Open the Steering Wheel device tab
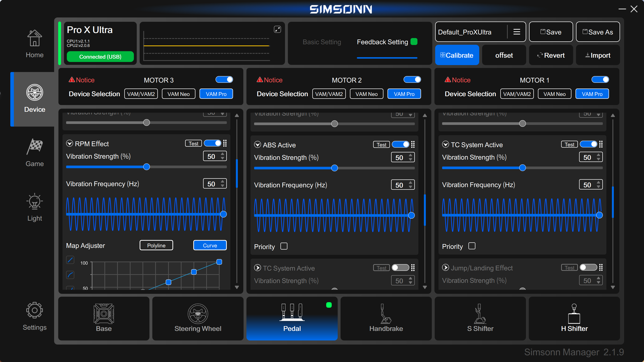Image resolution: width=644 pixels, height=362 pixels. [x=198, y=318]
